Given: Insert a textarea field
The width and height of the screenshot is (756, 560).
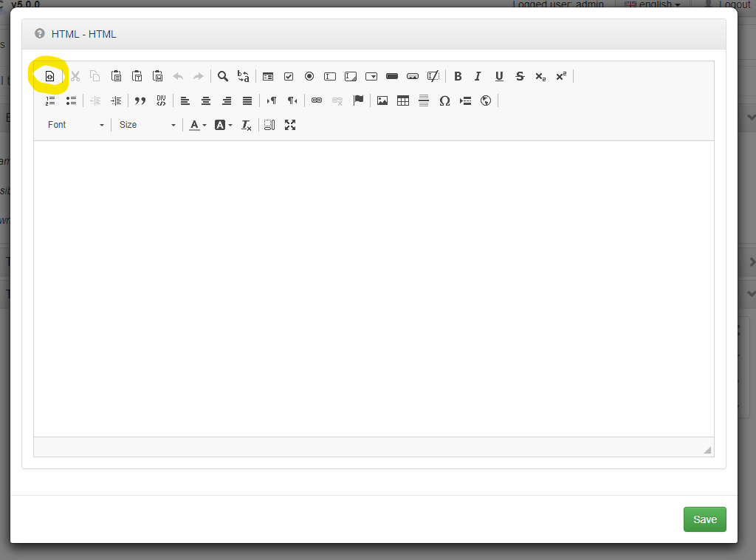Looking at the screenshot, I should click(x=351, y=76).
